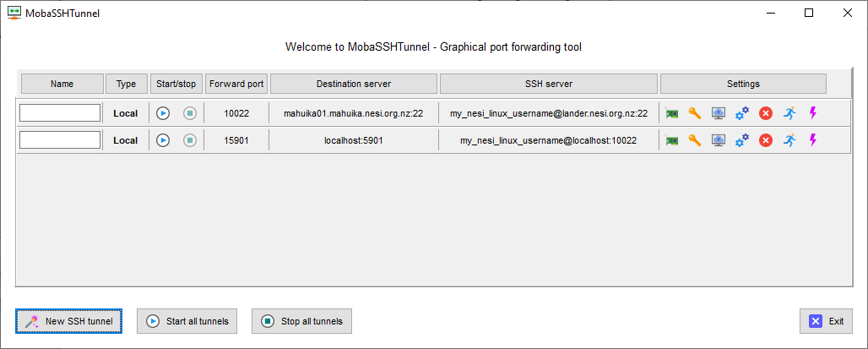
Task: Click the Name field of the 10022 tunnel
Action: (60, 113)
